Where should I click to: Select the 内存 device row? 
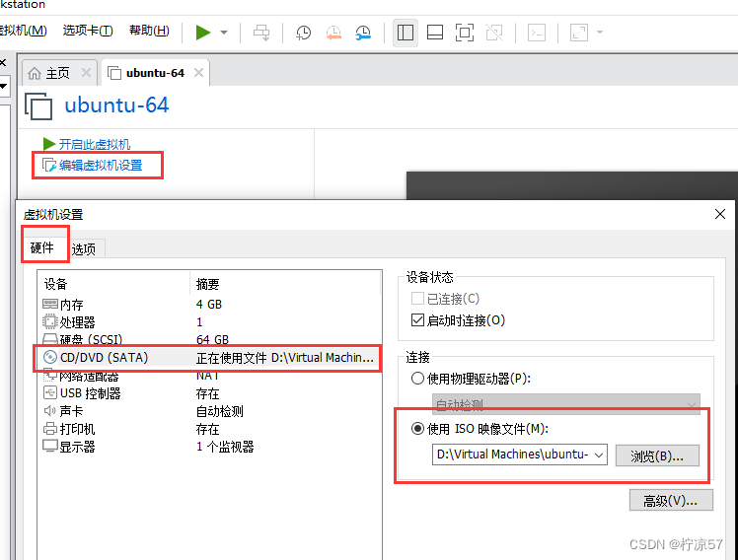click(209, 305)
